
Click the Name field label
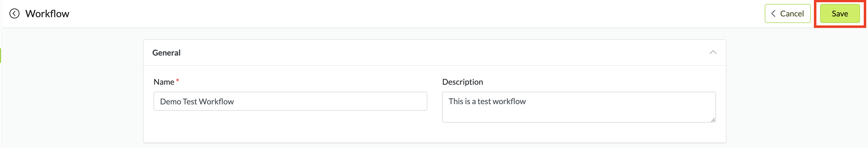point(164,82)
